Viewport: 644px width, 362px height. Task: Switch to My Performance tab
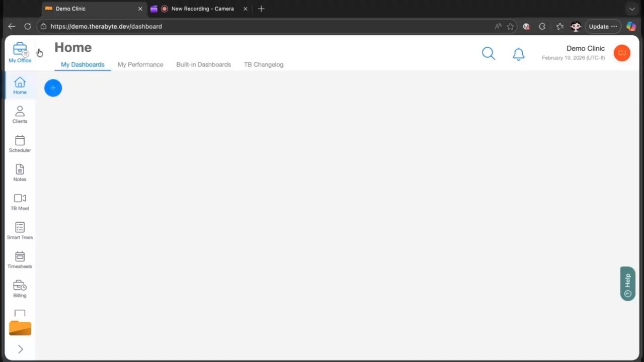(x=140, y=64)
